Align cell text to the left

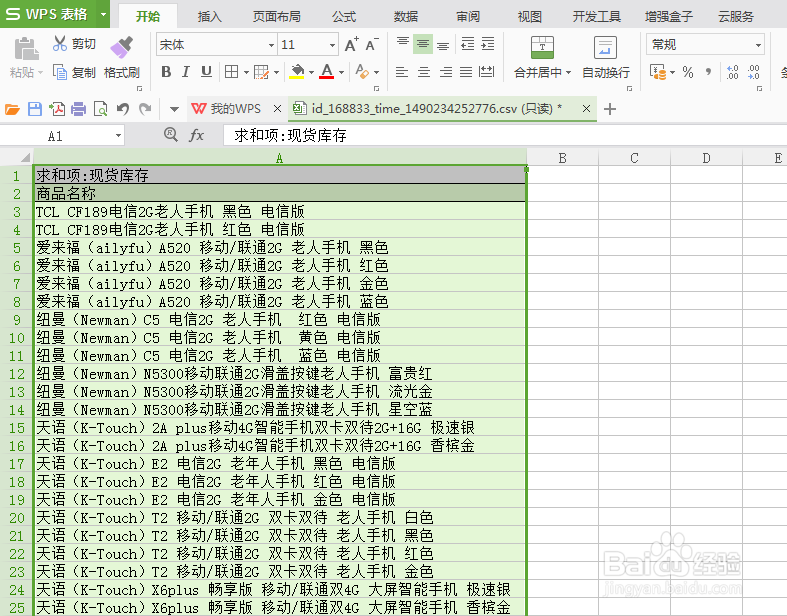(402, 72)
